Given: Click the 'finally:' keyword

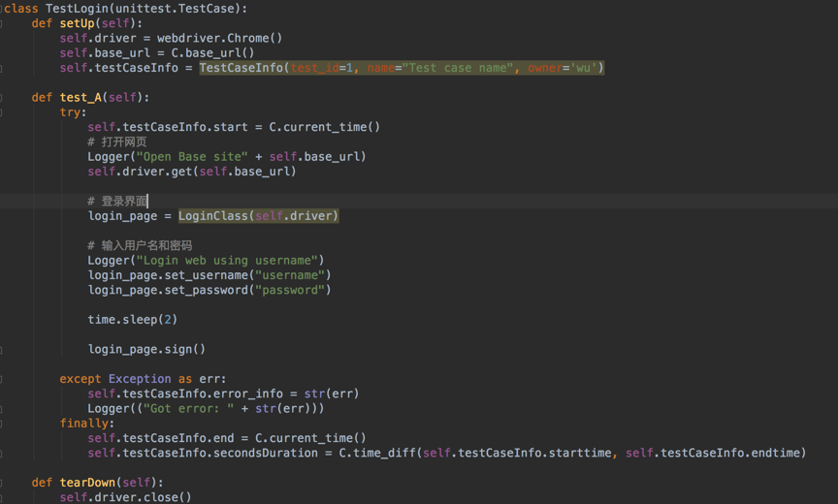Looking at the screenshot, I should click(86, 424).
